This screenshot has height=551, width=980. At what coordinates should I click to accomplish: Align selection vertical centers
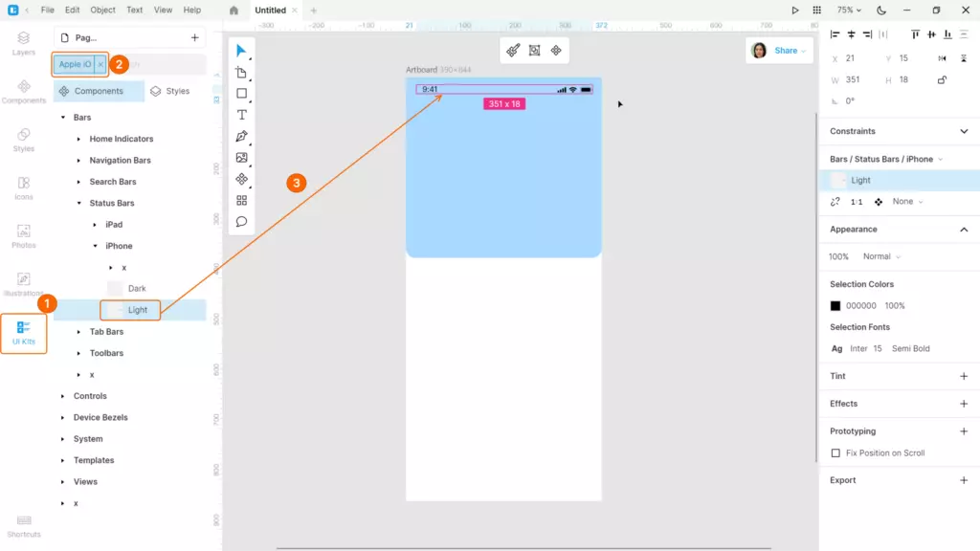932,34
